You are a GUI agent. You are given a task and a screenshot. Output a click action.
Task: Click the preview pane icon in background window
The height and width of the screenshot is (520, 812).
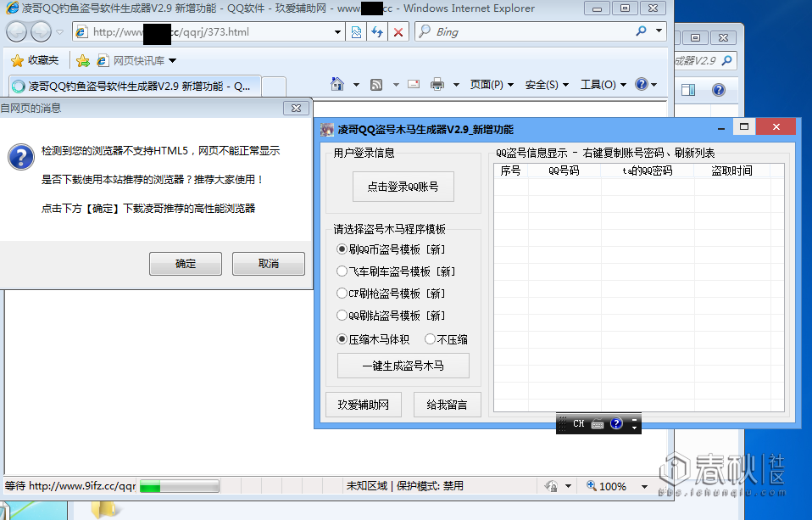point(688,90)
